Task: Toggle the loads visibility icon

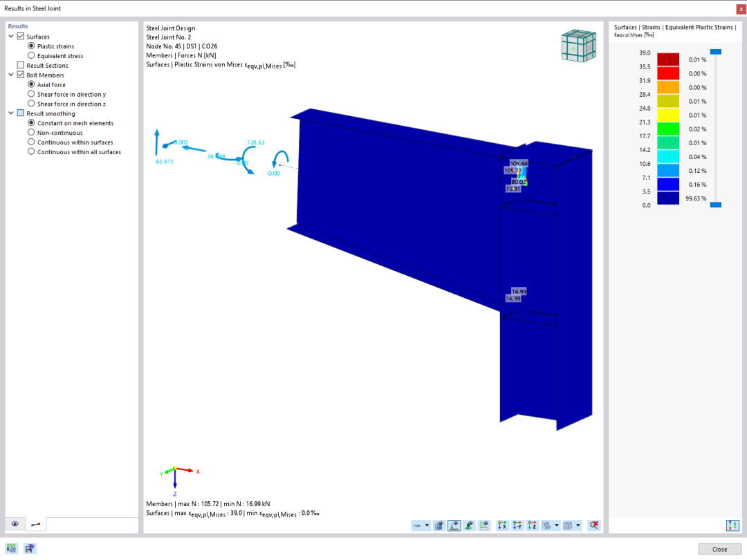Action: pyautogui.click(x=454, y=525)
